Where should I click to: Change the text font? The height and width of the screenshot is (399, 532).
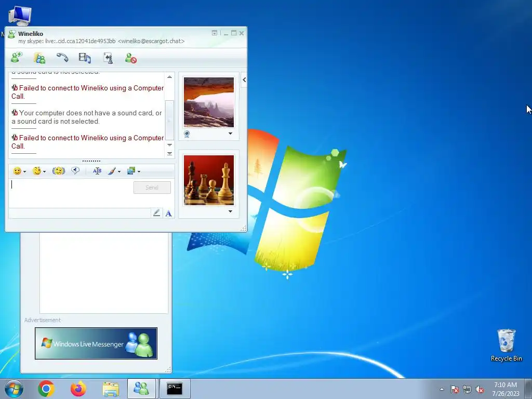click(97, 171)
